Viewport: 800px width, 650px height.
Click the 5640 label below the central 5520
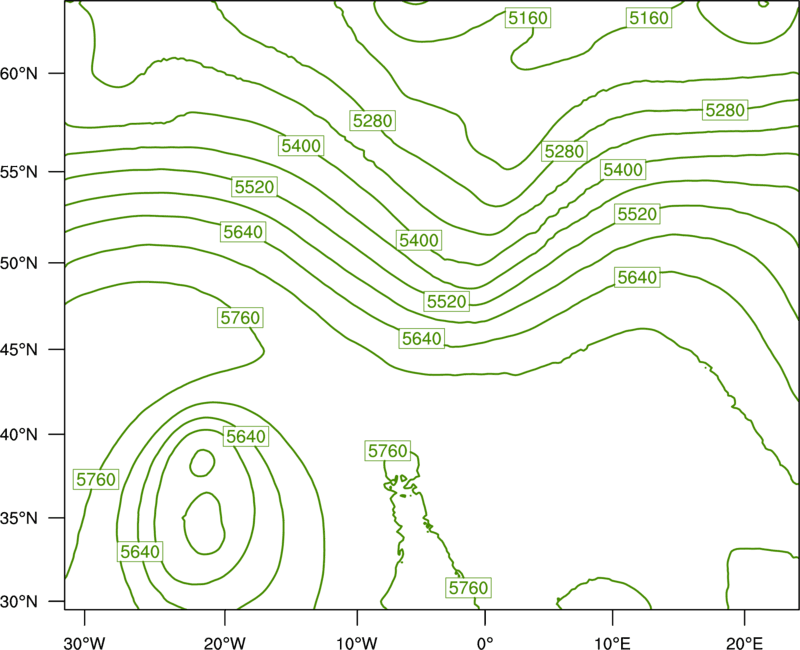coord(422,339)
